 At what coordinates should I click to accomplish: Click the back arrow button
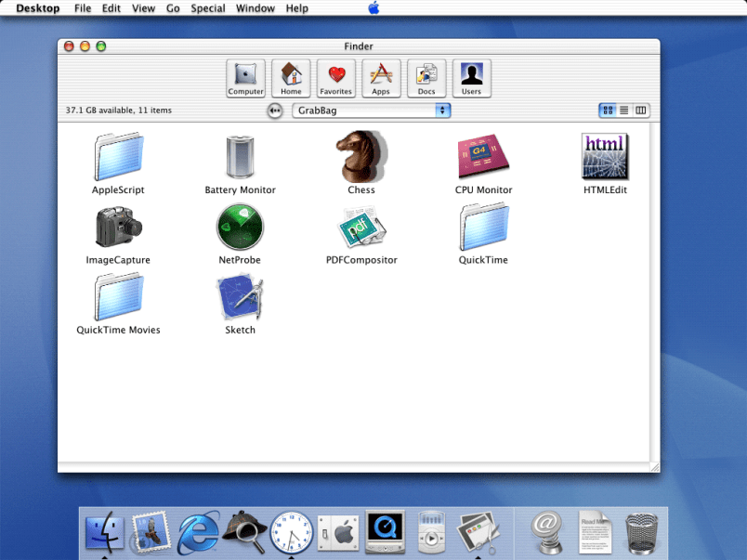point(275,111)
